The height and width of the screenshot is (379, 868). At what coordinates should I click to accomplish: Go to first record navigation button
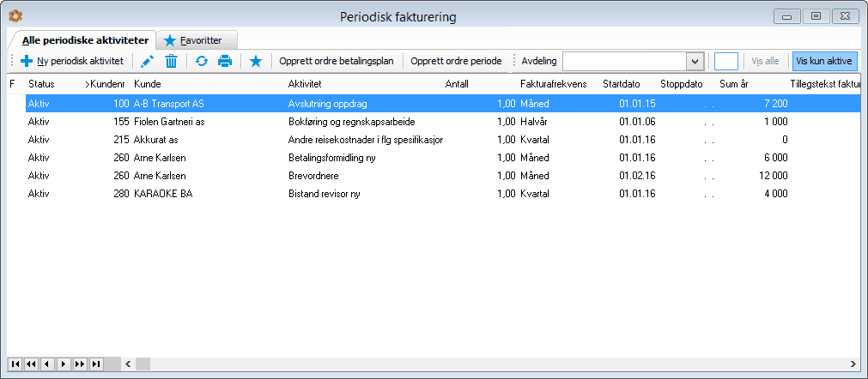click(x=15, y=364)
